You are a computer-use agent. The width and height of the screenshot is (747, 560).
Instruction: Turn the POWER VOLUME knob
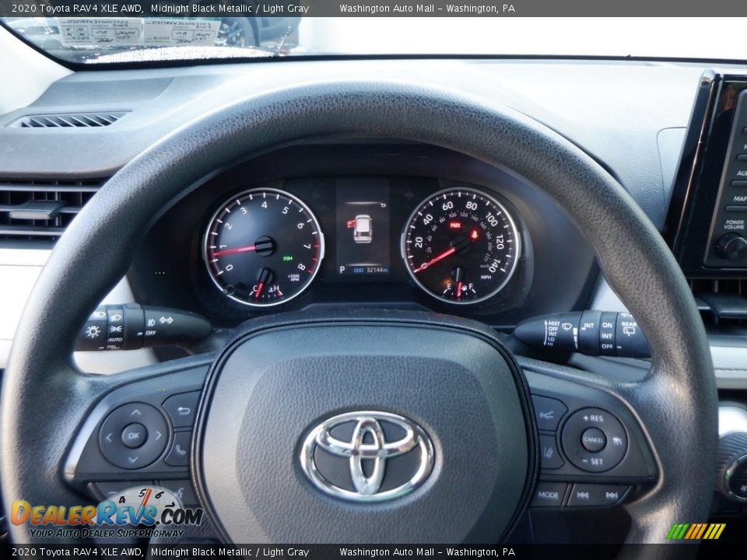tap(730, 247)
